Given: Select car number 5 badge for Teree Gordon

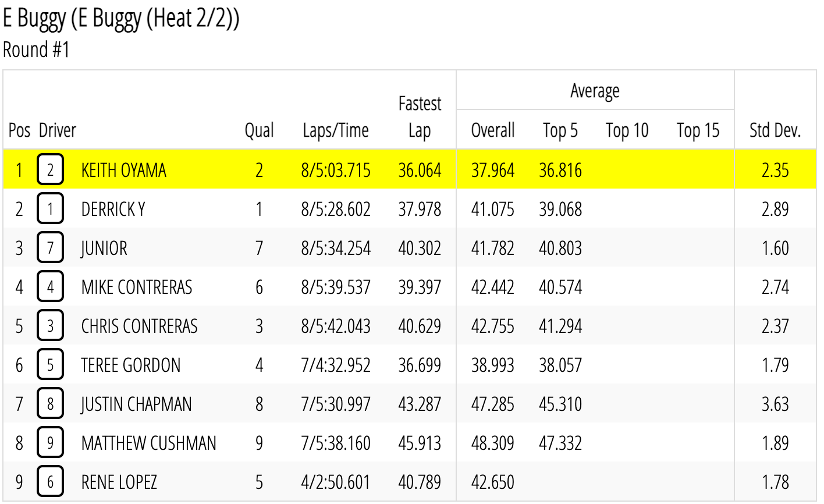Looking at the screenshot, I should click(x=50, y=365).
